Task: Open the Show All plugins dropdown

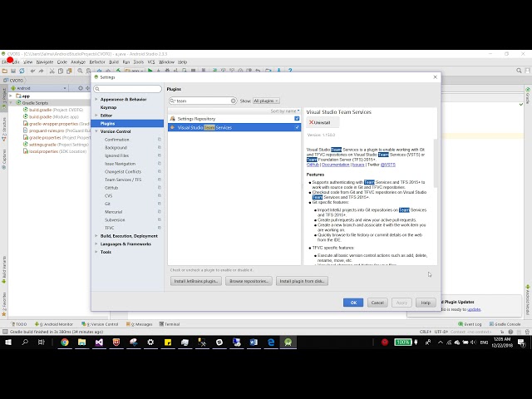Action: click(266, 101)
